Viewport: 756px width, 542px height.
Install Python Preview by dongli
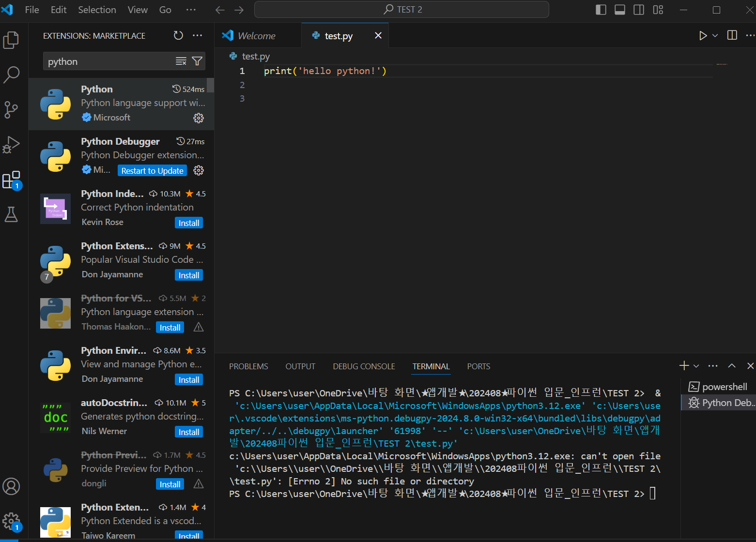[x=170, y=484]
